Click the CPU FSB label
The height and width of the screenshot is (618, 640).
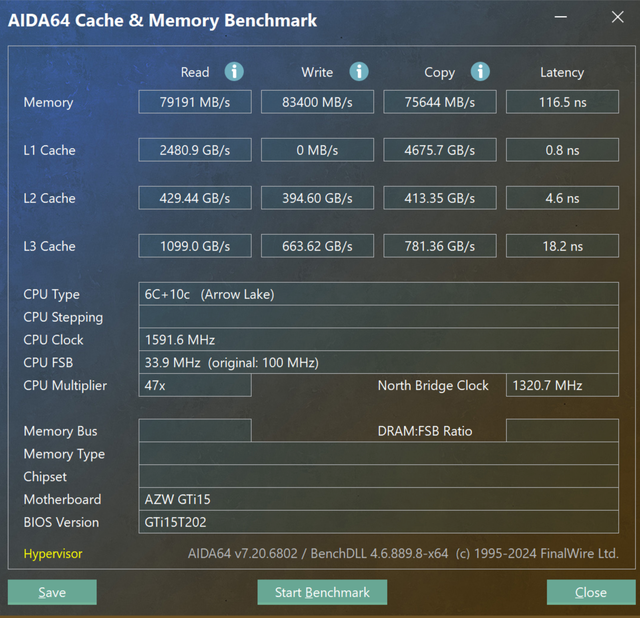pos(48,362)
